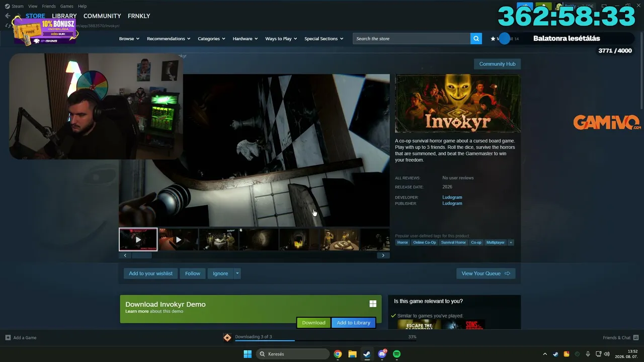Open the Ways to Play dropdown

281,39
